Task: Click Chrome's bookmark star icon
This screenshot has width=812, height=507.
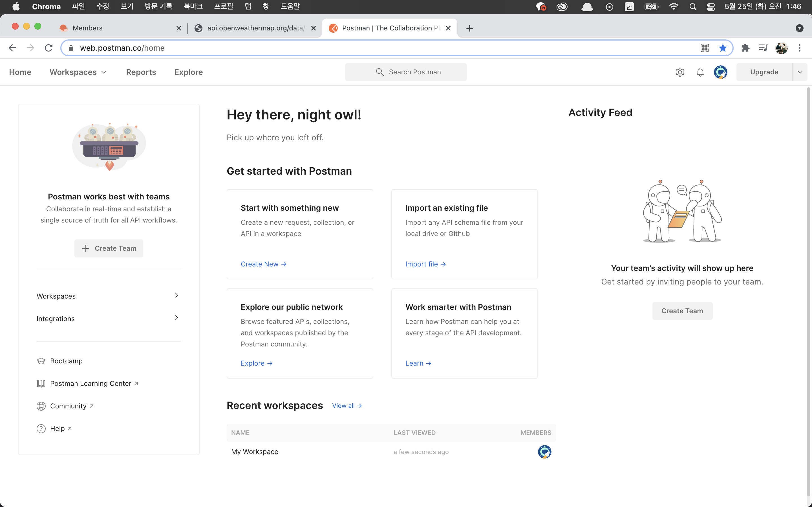Action: click(x=723, y=48)
